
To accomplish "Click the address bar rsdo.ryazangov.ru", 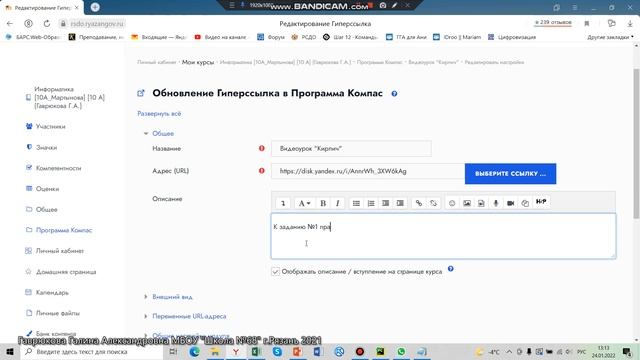I will [97, 24].
